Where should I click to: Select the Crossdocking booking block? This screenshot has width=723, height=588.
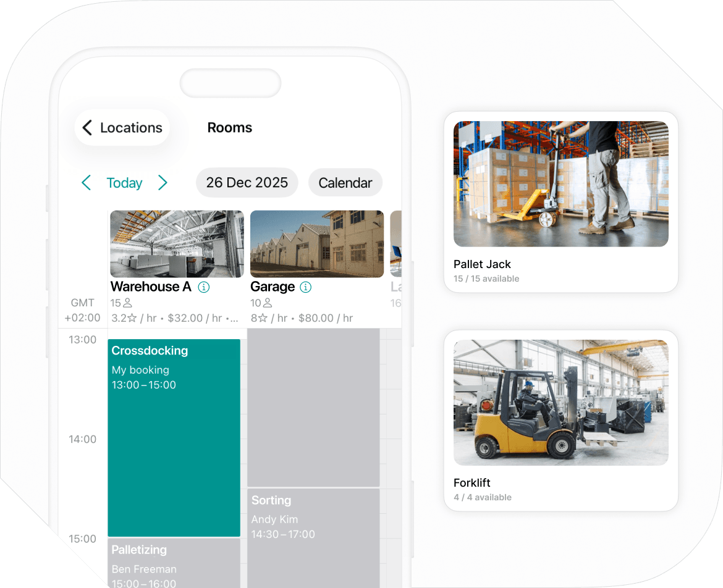click(174, 432)
